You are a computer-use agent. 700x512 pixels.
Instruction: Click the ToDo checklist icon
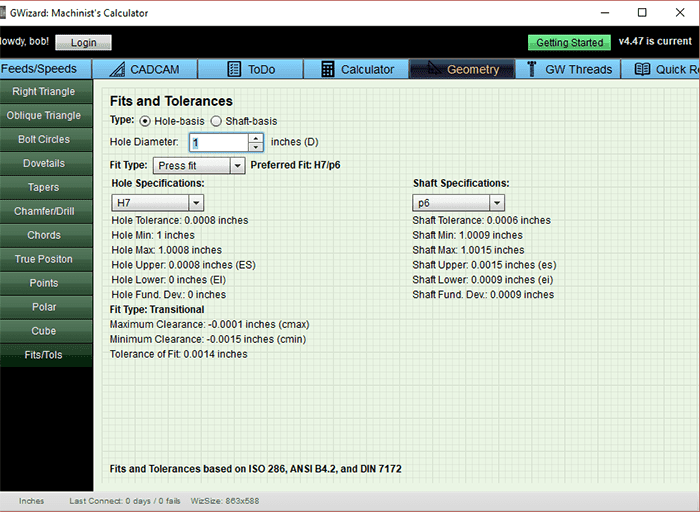234,69
